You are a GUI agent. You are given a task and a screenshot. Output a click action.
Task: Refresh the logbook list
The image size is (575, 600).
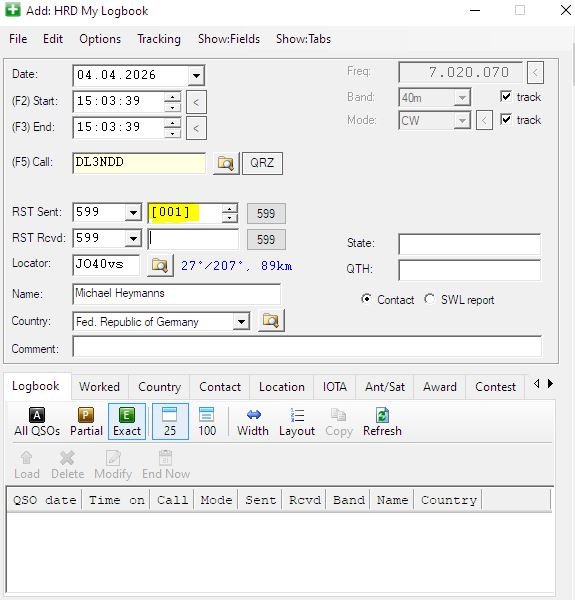pyautogui.click(x=382, y=422)
